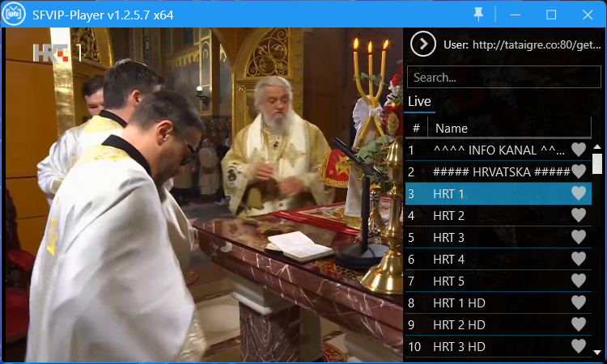
Task: Mark HRT 2 as favorite
Action: (578, 215)
